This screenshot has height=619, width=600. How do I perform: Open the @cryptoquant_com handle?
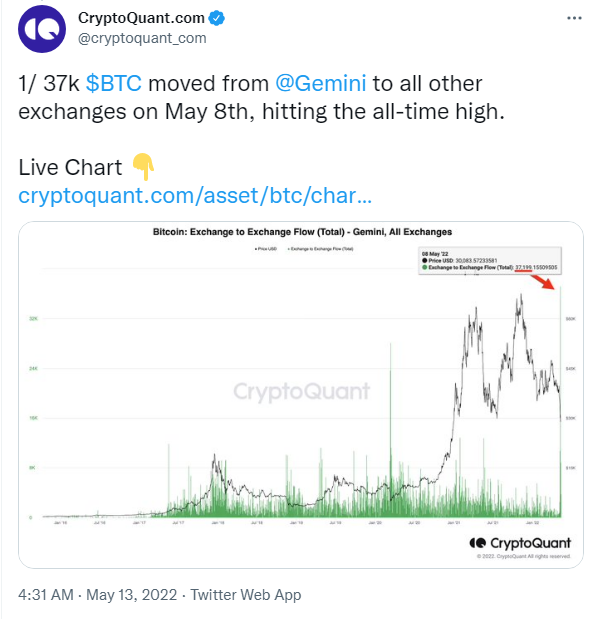tap(142, 38)
